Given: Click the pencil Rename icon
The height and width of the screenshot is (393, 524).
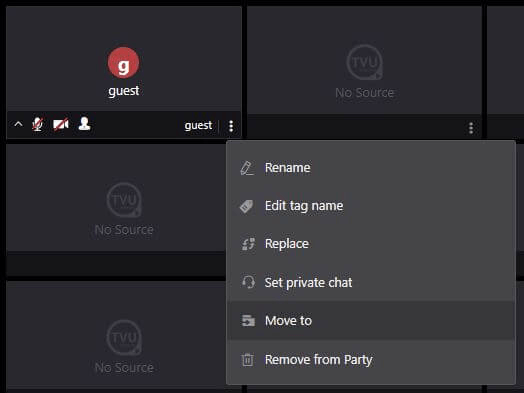Looking at the screenshot, I should 247,168.
